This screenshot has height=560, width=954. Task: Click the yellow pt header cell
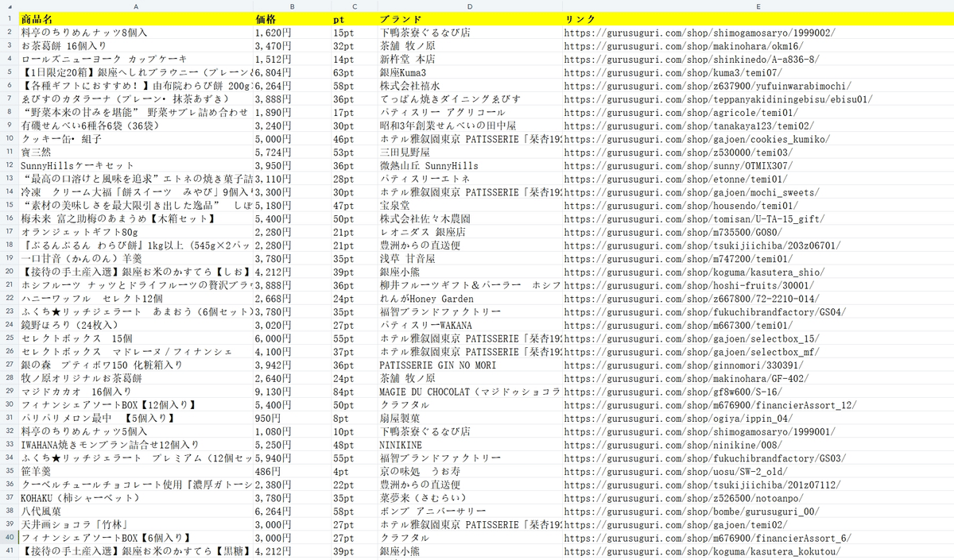point(355,18)
